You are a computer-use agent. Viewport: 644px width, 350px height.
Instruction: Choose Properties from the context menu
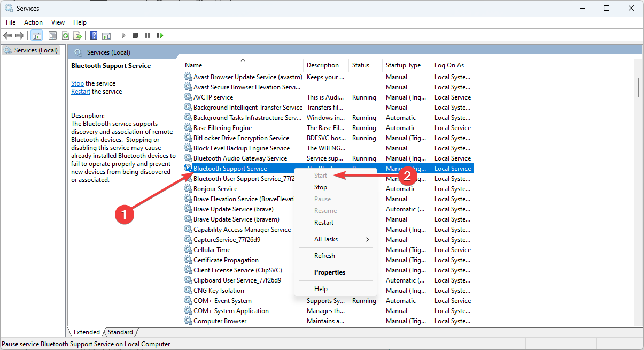click(330, 272)
